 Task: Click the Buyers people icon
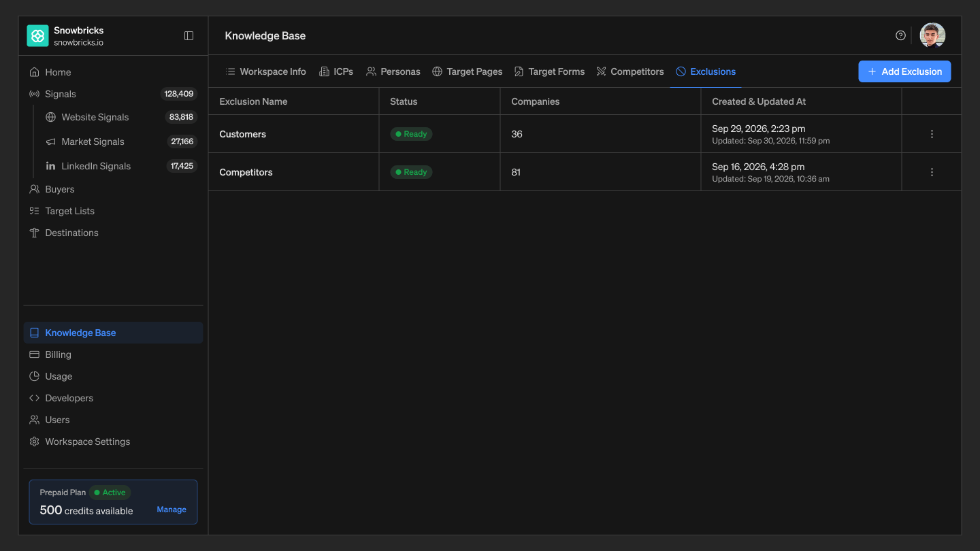[x=34, y=189]
